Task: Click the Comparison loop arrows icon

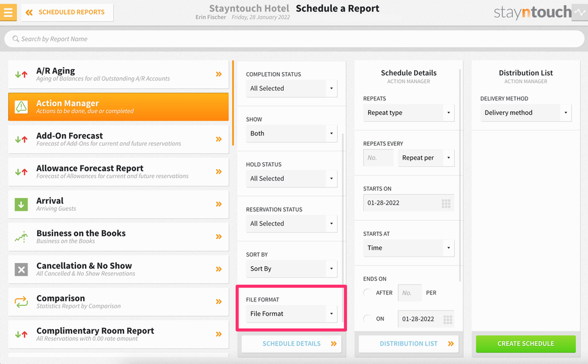Action: coord(21,302)
